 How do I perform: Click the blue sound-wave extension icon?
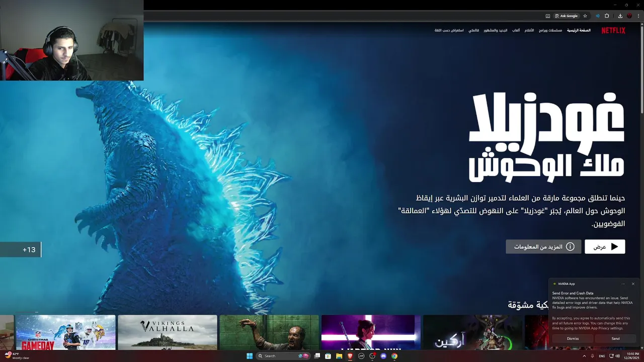tap(598, 16)
